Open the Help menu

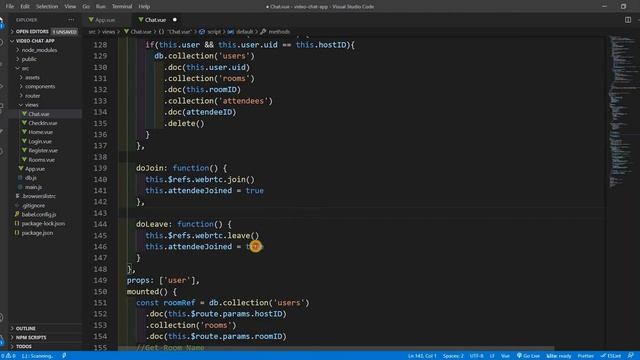144,7
